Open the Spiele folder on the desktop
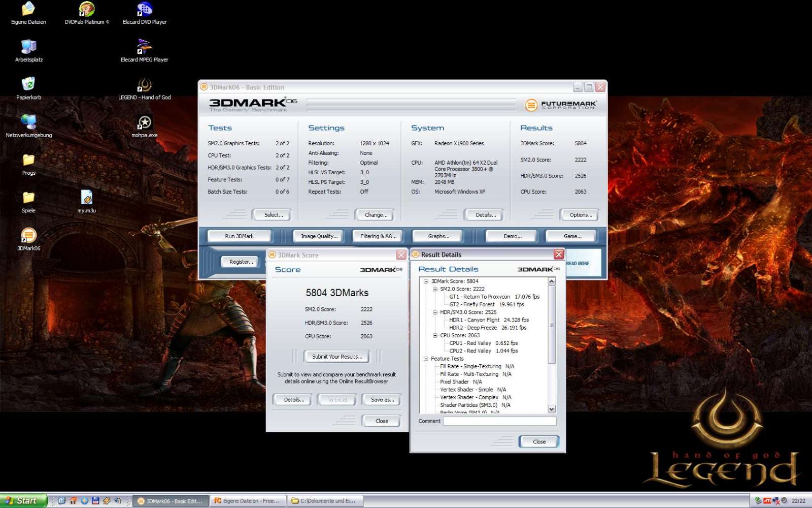Viewport: 812px width, 508px height. [x=28, y=201]
